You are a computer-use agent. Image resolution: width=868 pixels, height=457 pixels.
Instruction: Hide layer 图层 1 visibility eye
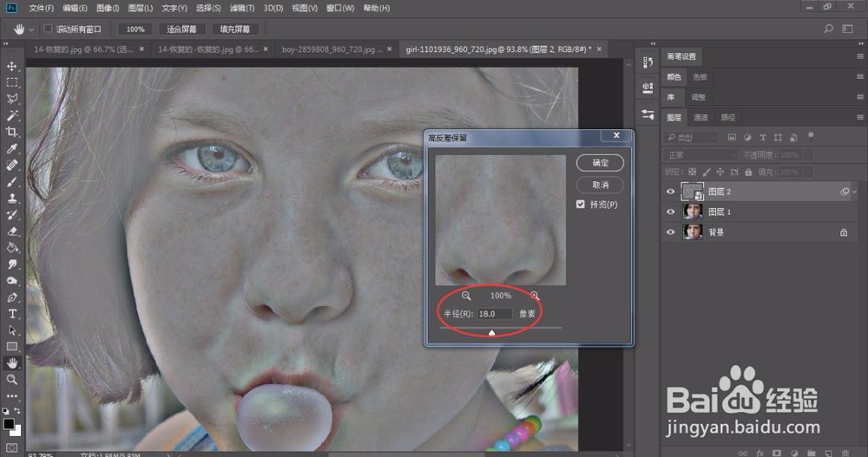click(x=670, y=212)
